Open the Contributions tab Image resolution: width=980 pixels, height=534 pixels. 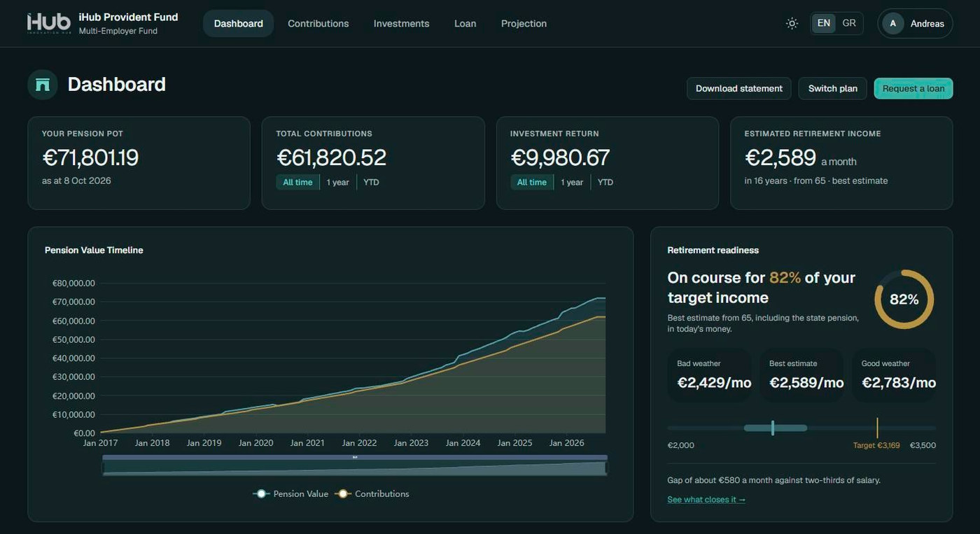[x=318, y=23]
